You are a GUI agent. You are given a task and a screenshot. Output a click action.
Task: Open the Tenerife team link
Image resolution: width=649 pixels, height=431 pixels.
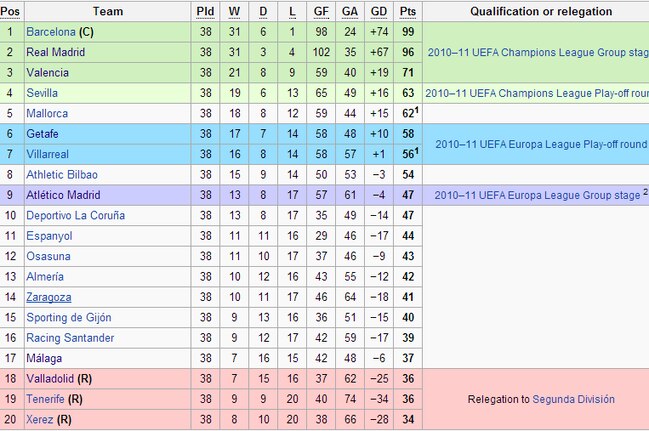click(x=45, y=399)
